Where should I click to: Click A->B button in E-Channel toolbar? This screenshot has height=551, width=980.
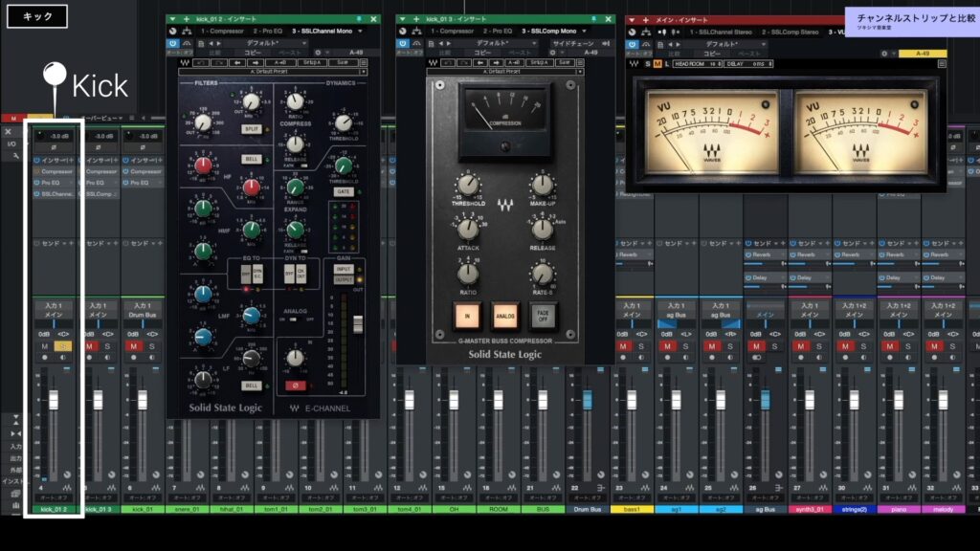coord(280,63)
